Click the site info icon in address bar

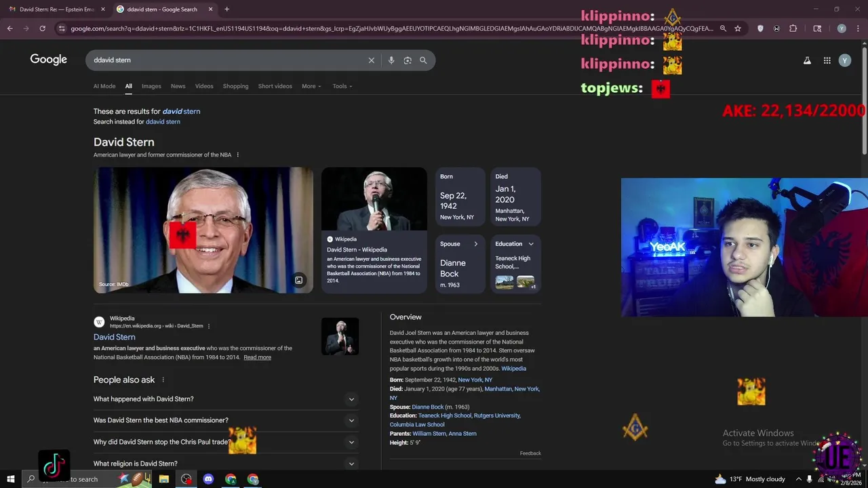(62, 28)
